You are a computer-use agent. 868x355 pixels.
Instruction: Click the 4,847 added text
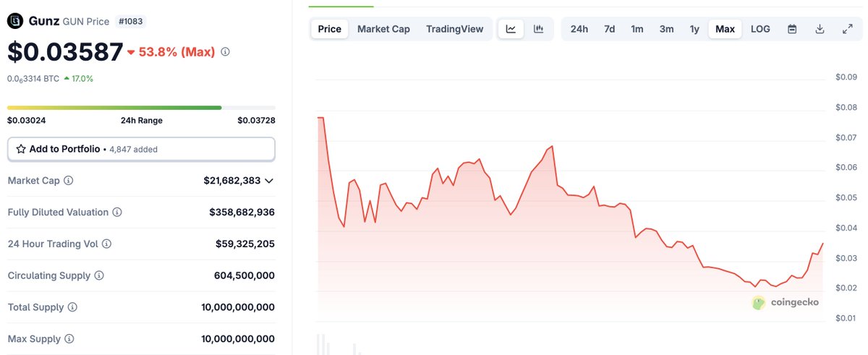[x=133, y=150]
